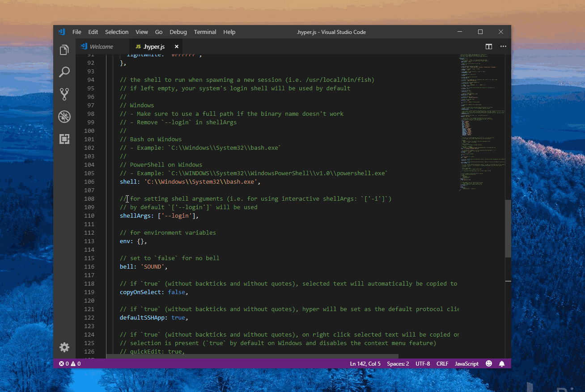
Task: Open encoding options by clicking UTF-8
Action: (422, 363)
